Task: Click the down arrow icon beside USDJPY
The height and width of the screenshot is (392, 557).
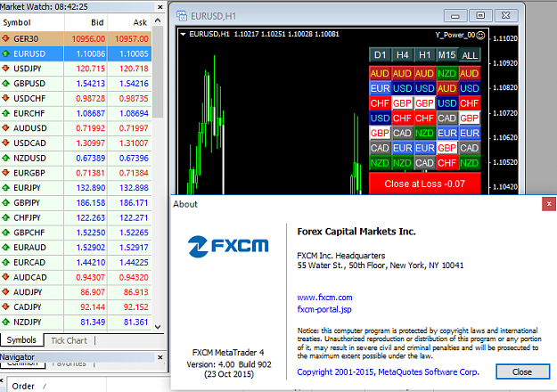Action: [x=5, y=69]
